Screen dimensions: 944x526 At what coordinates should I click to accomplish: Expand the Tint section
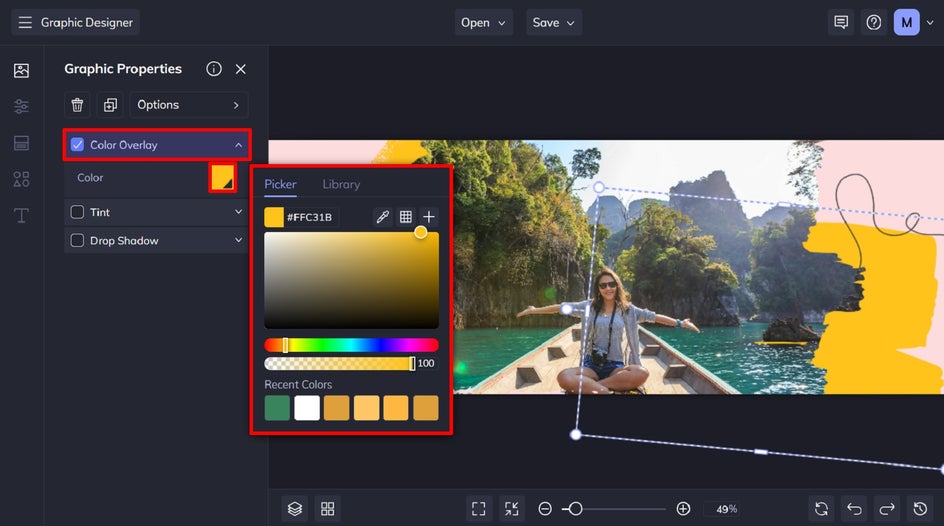pyautogui.click(x=238, y=212)
